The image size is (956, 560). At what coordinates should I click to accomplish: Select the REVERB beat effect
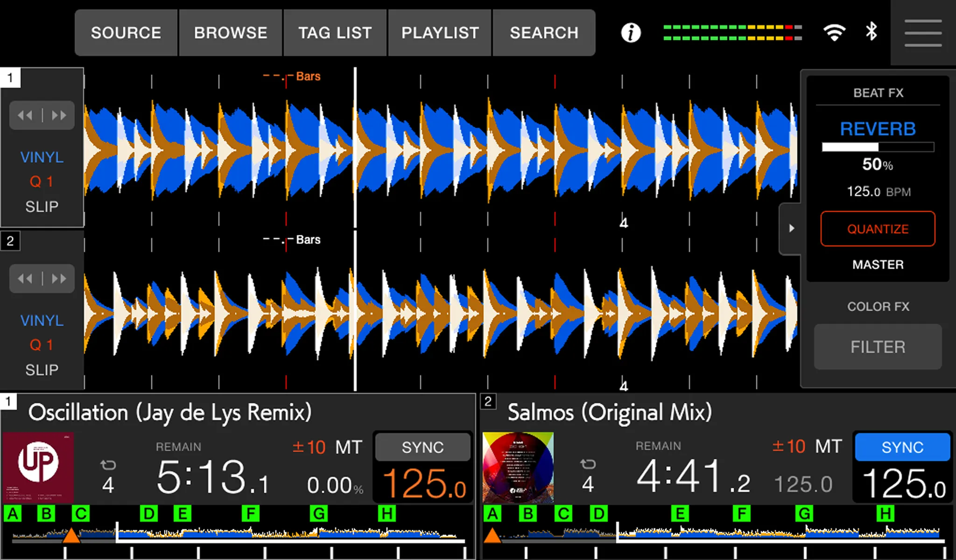[x=878, y=129]
